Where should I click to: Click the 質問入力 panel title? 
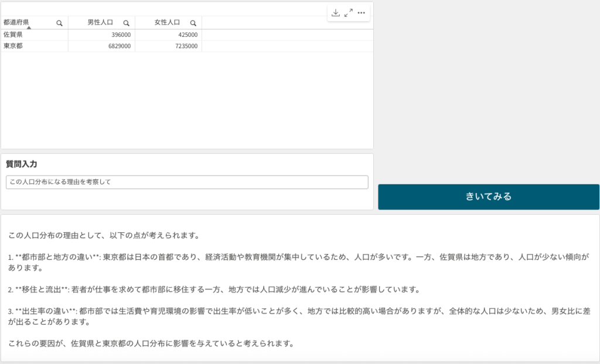pyautogui.click(x=22, y=164)
